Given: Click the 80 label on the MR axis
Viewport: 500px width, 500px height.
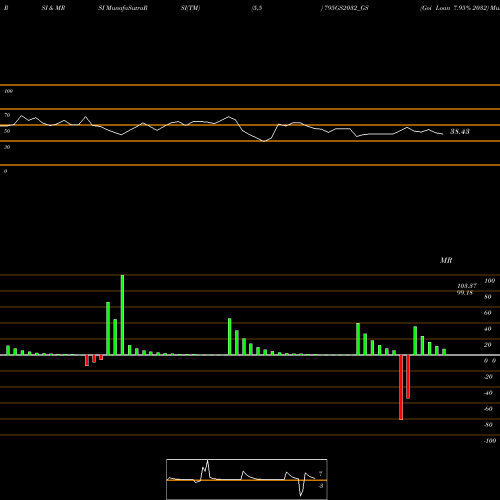Looking at the screenshot, I should point(488,297).
